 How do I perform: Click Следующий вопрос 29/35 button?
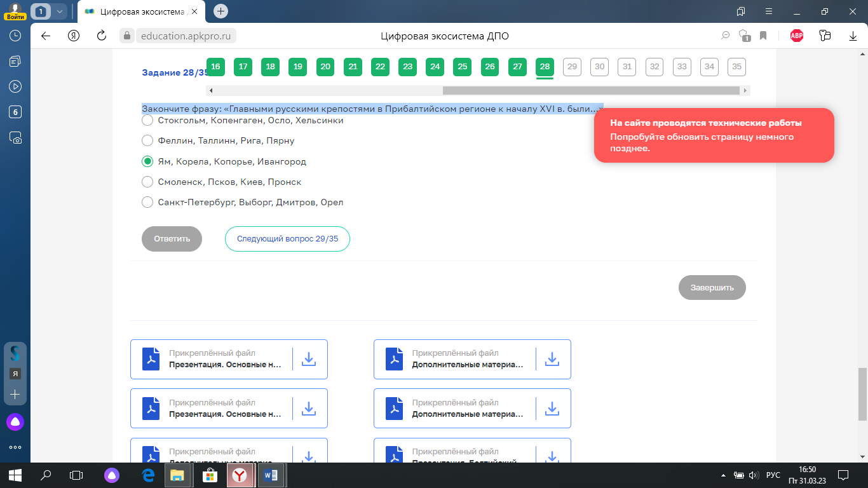(x=287, y=239)
